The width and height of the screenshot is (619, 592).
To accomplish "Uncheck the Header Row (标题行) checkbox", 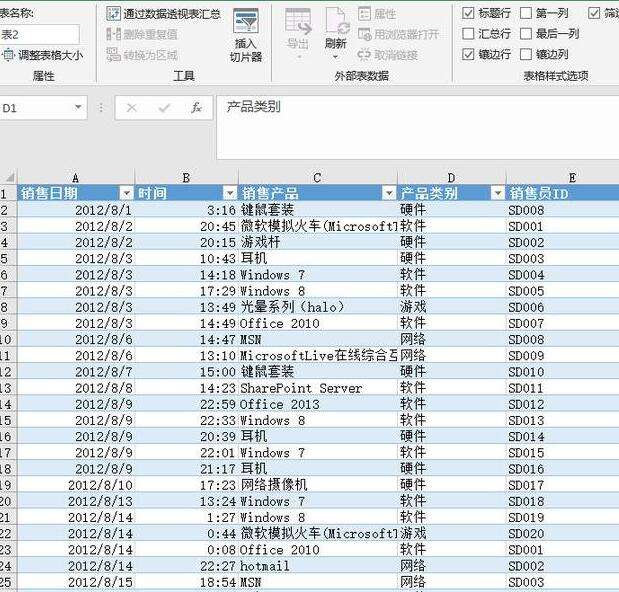I will click(468, 13).
